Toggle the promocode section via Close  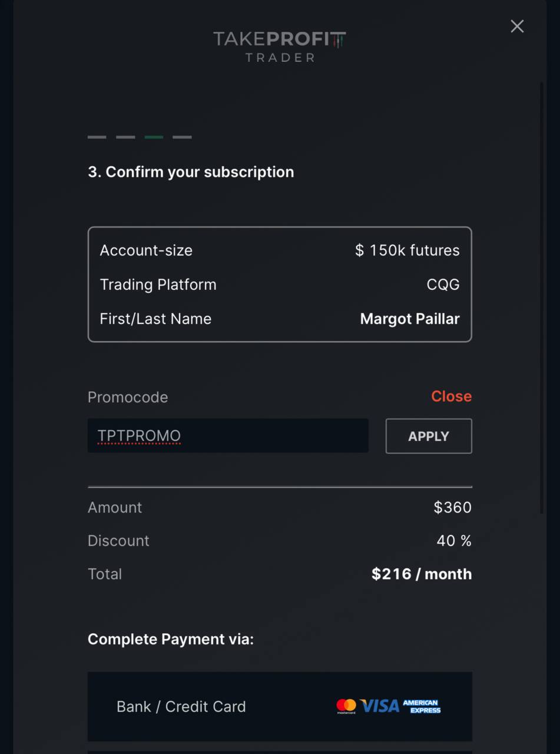pyautogui.click(x=451, y=396)
